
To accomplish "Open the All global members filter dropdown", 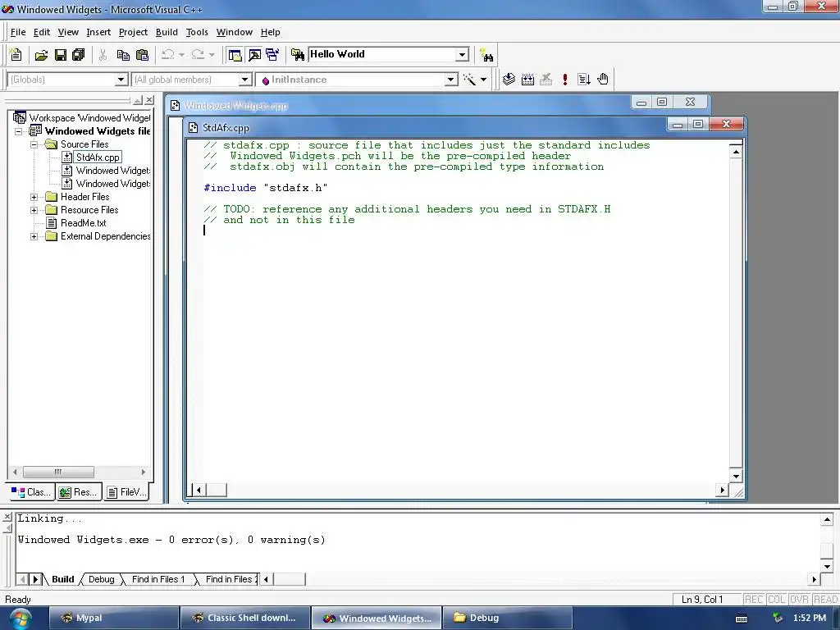I will (x=244, y=80).
